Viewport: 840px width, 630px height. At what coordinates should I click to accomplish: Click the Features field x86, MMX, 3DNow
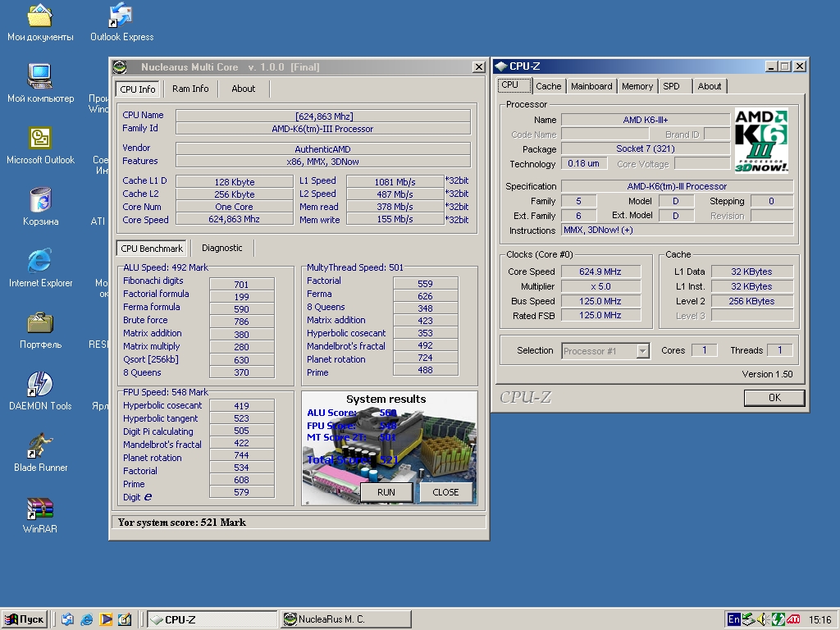323,162
